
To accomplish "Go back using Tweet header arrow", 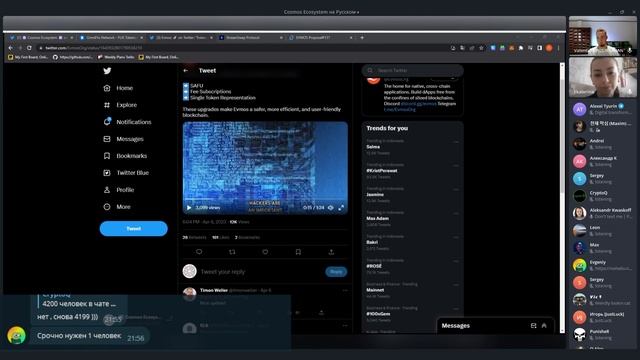I will click(x=186, y=71).
